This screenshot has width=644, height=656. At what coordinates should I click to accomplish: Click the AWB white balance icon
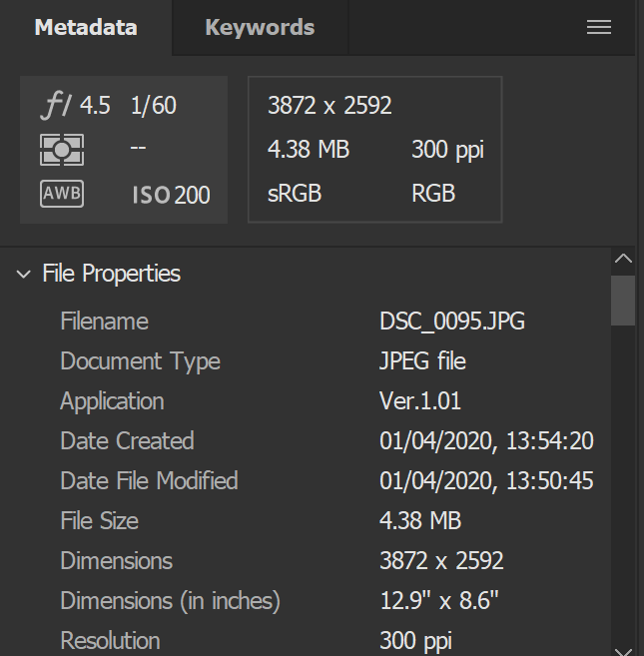pyautogui.click(x=61, y=194)
